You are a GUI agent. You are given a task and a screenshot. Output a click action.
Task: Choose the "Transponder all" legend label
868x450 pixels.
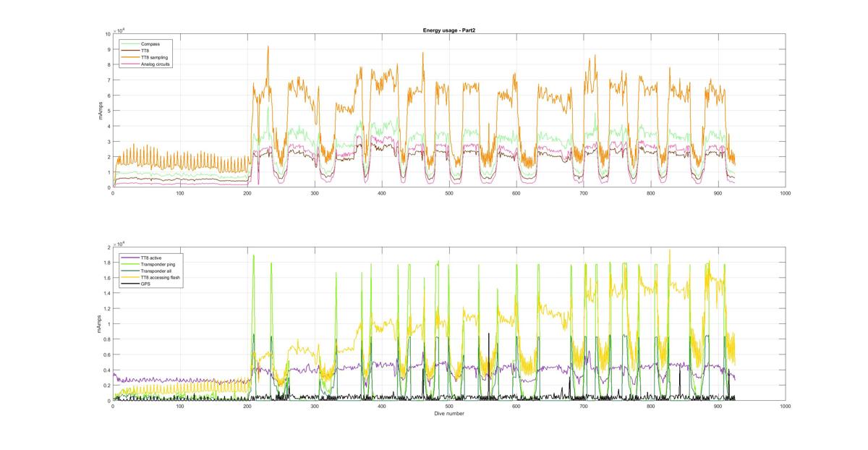[x=155, y=271]
